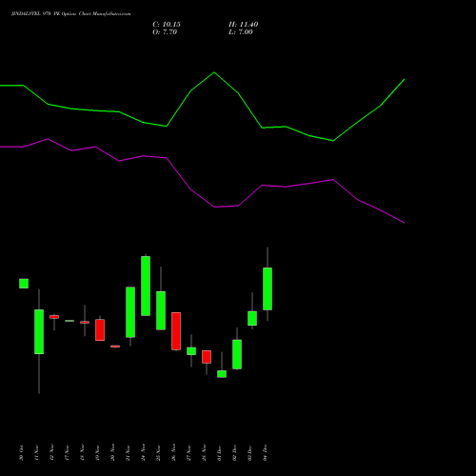Select the green candle for 21 Nov

(x=130, y=312)
